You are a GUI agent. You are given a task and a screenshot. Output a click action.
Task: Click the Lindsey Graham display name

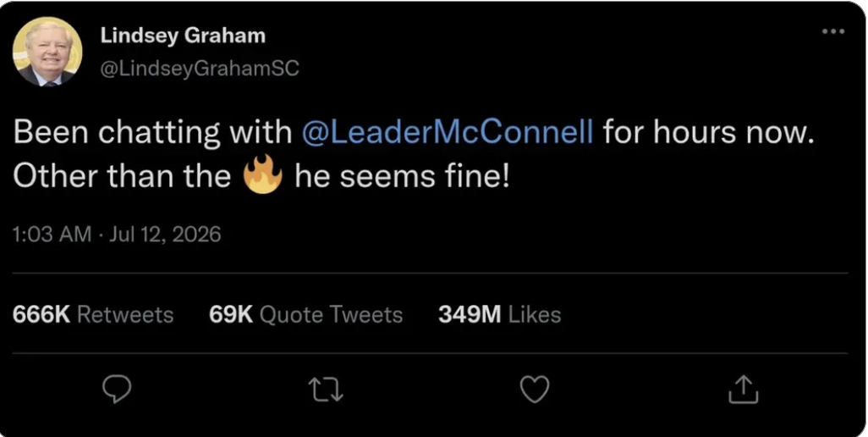183,36
